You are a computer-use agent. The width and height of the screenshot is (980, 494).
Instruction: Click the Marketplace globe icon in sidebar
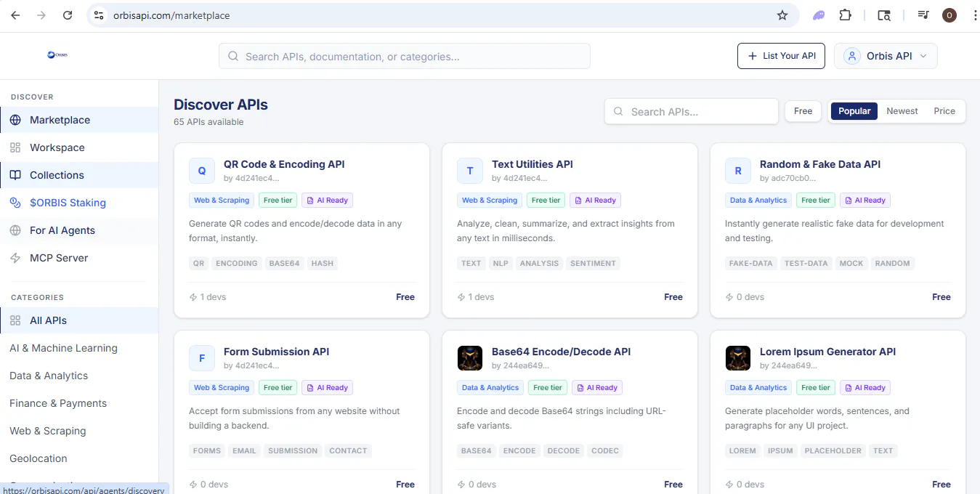point(15,120)
